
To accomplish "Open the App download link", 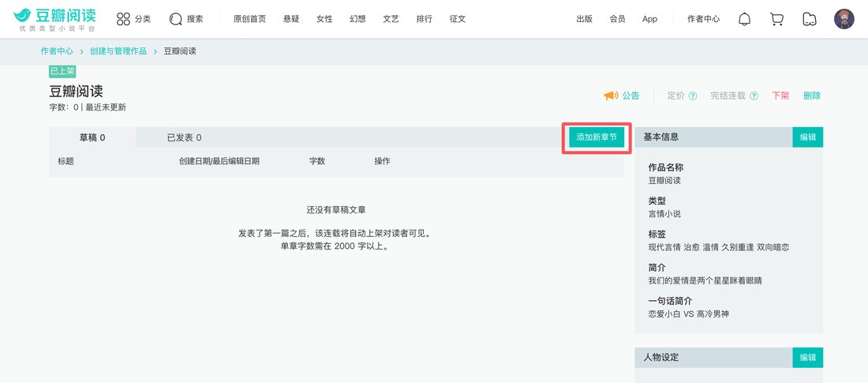I will 650,19.
